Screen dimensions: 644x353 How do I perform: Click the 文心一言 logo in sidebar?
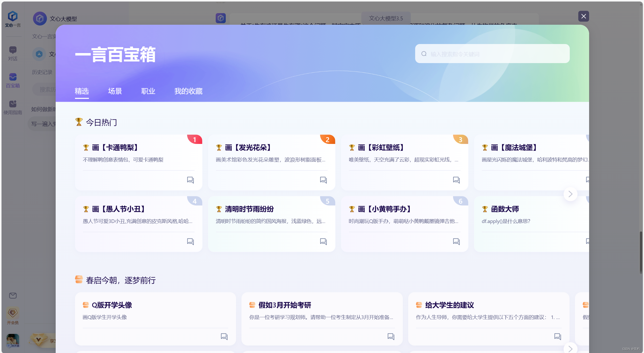[13, 19]
